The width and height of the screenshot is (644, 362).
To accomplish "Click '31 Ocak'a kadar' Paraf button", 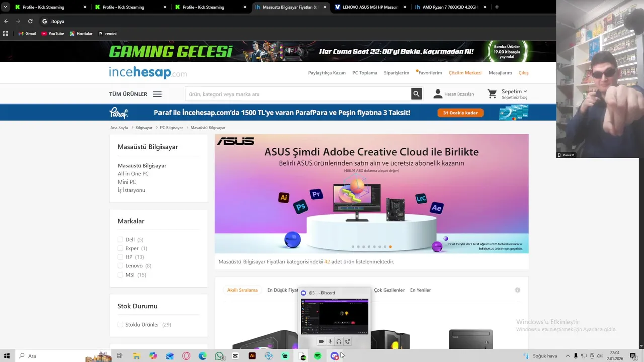I will pos(460,113).
